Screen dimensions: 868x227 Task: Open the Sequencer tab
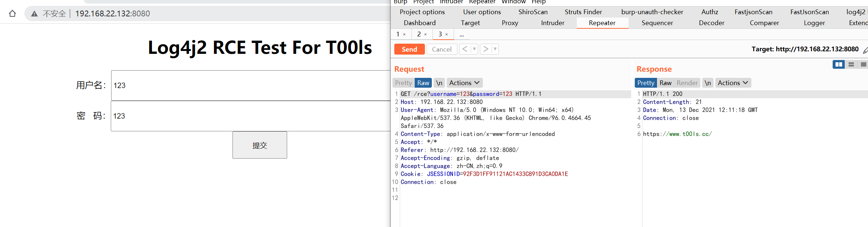[657, 23]
